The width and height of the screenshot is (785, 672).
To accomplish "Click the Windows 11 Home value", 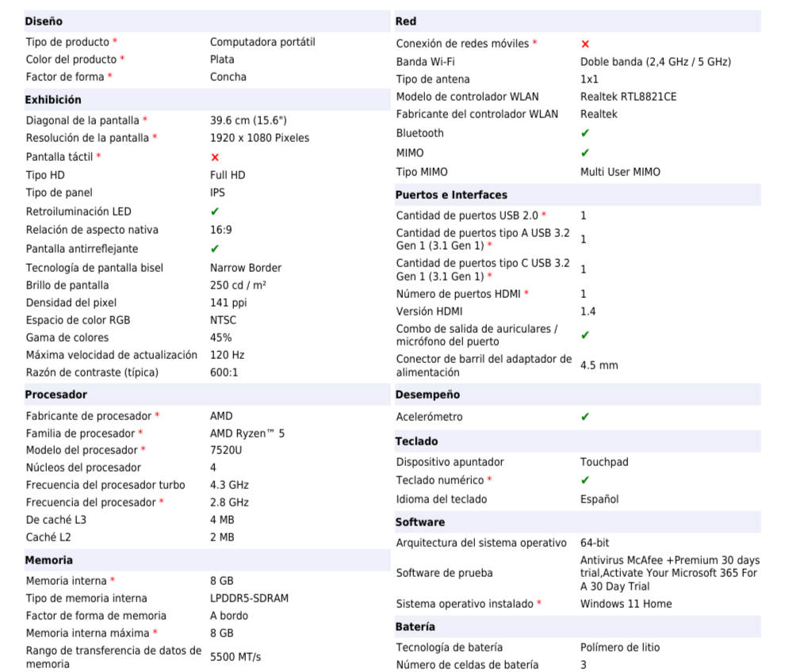I will tap(626, 604).
